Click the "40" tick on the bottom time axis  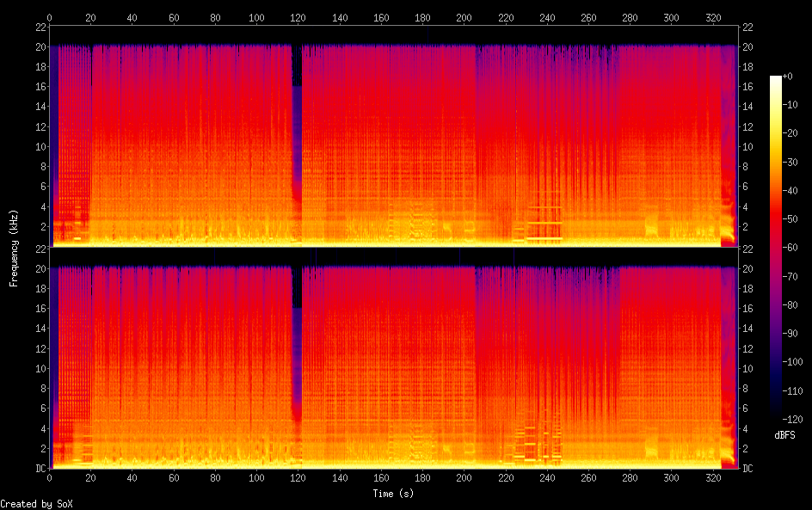click(x=132, y=477)
